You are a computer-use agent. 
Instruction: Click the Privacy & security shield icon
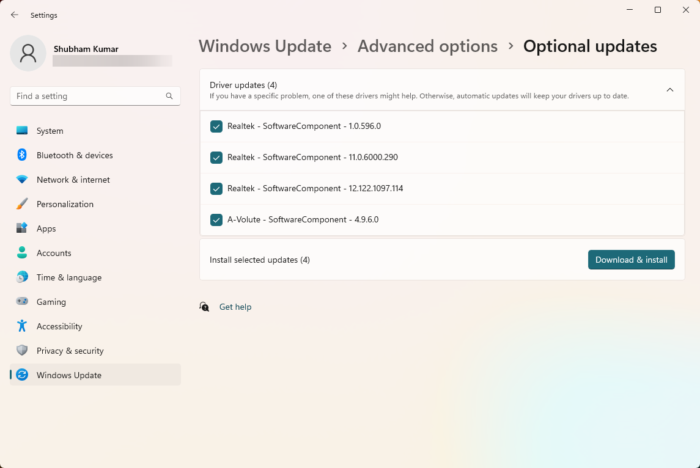pyautogui.click(x=22, y=351)
